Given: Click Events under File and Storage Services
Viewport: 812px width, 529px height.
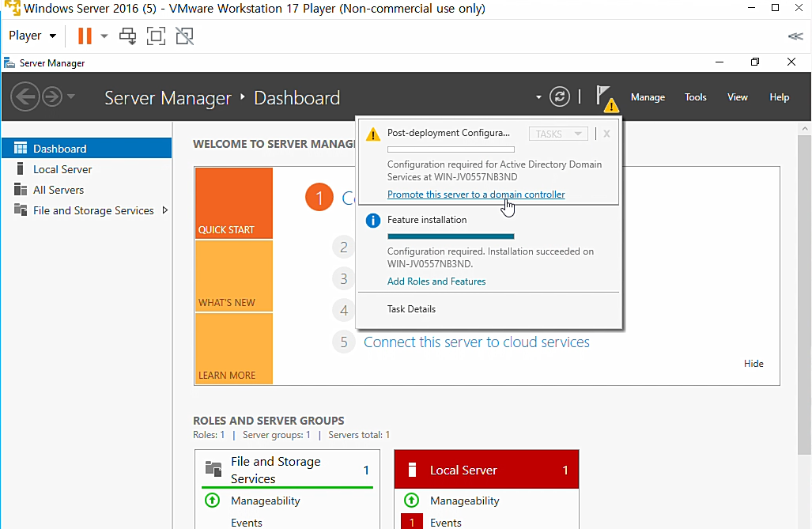Looking at the screenshot, I should 247,523.
